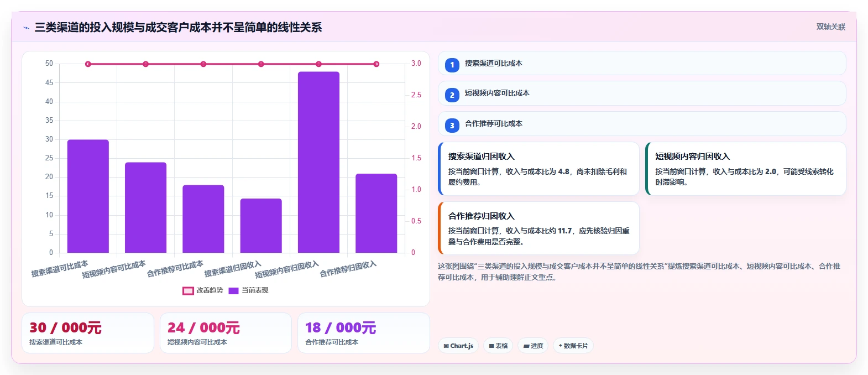Screen dimensions: 868x375
Task: Click the x-axis label 合作推荐归因收入
Action: (x=348, y=269)
